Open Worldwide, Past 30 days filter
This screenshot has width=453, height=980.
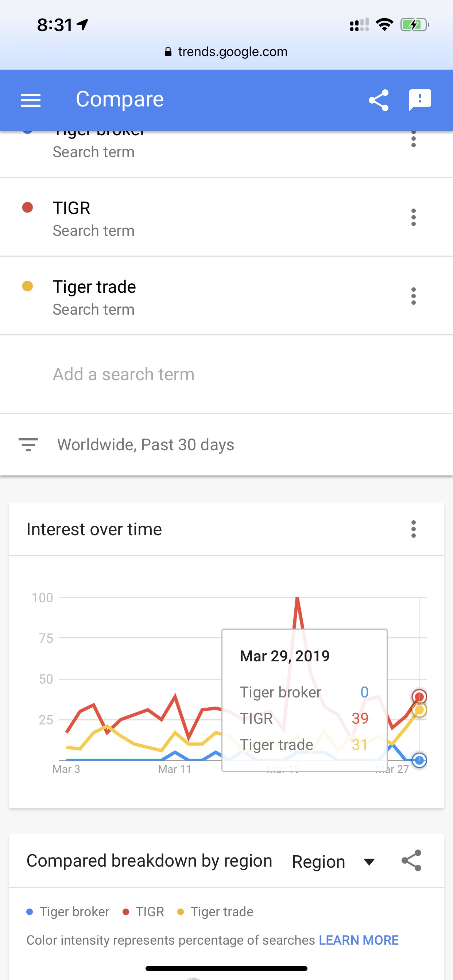(146, 444)
